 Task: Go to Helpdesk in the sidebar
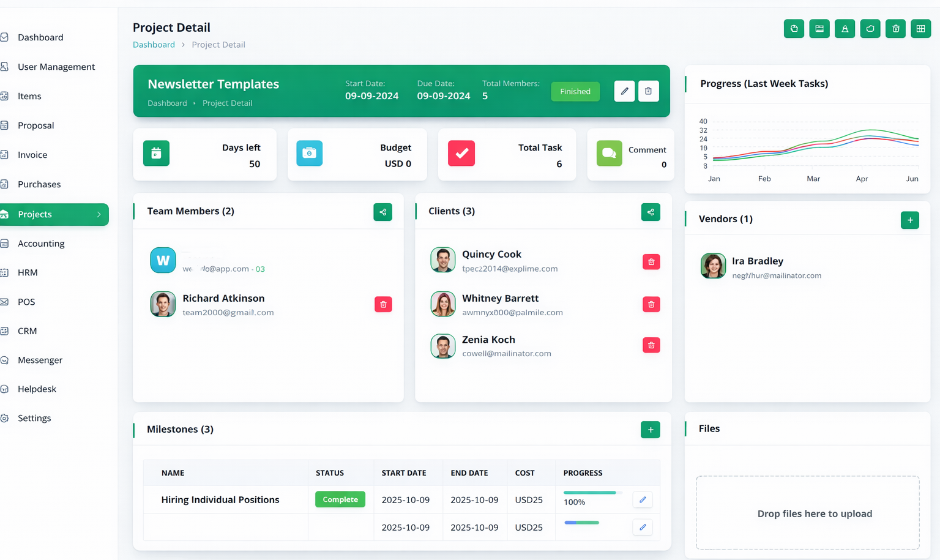[37, 389]
